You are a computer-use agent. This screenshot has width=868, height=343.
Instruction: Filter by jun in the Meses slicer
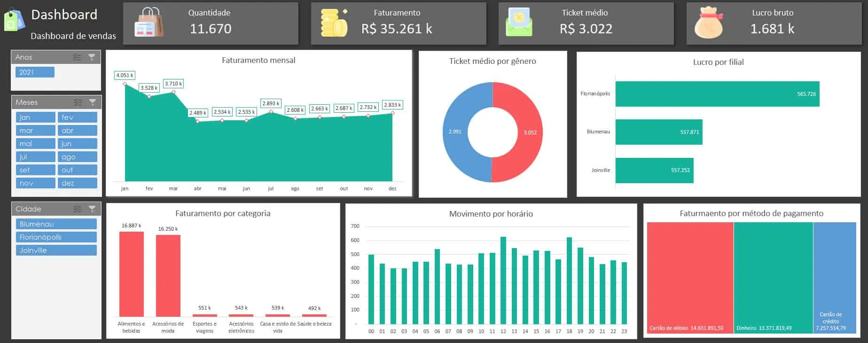(x=78, y=144)
